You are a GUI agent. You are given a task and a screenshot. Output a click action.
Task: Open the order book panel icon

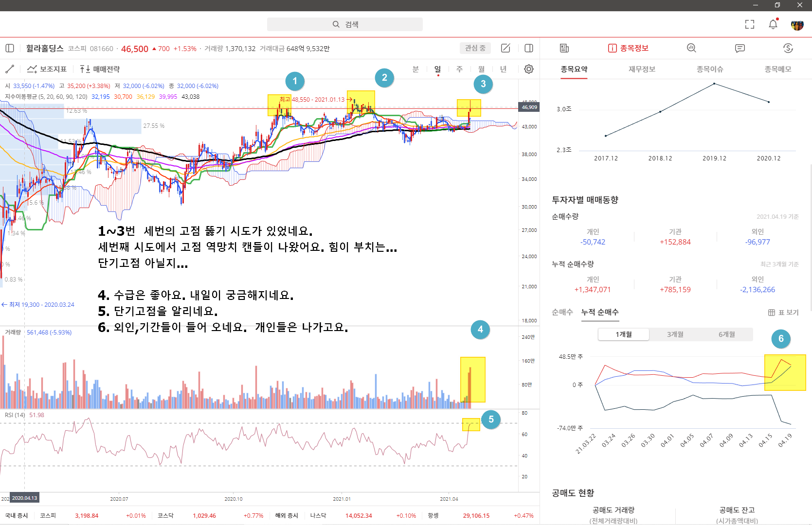564,48
